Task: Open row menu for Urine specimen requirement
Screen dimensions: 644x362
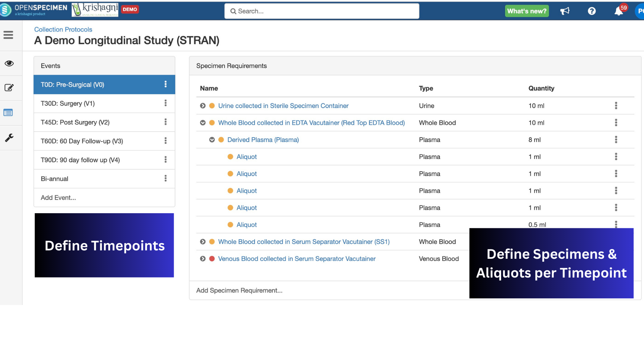Action: [x=616, y=106]
